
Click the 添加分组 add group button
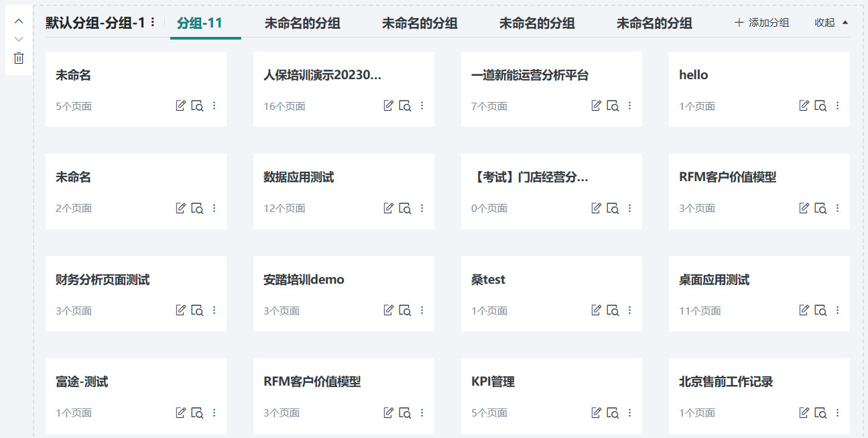point(761,22)
